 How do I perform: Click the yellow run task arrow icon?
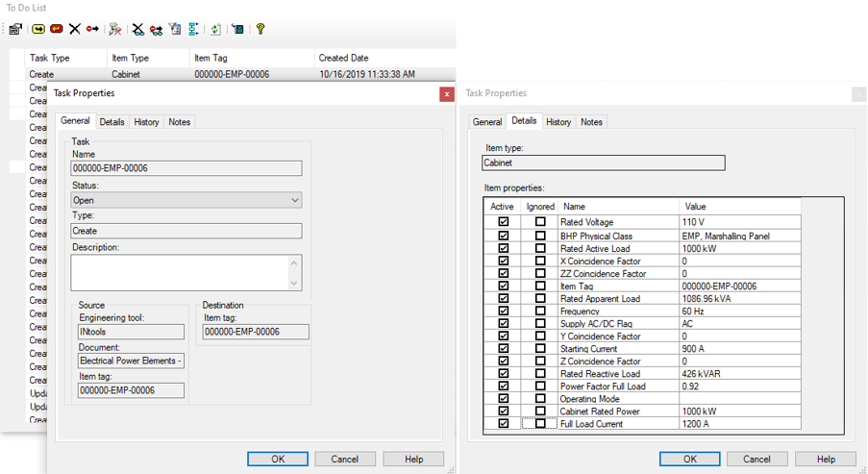(x=39, y=29)
